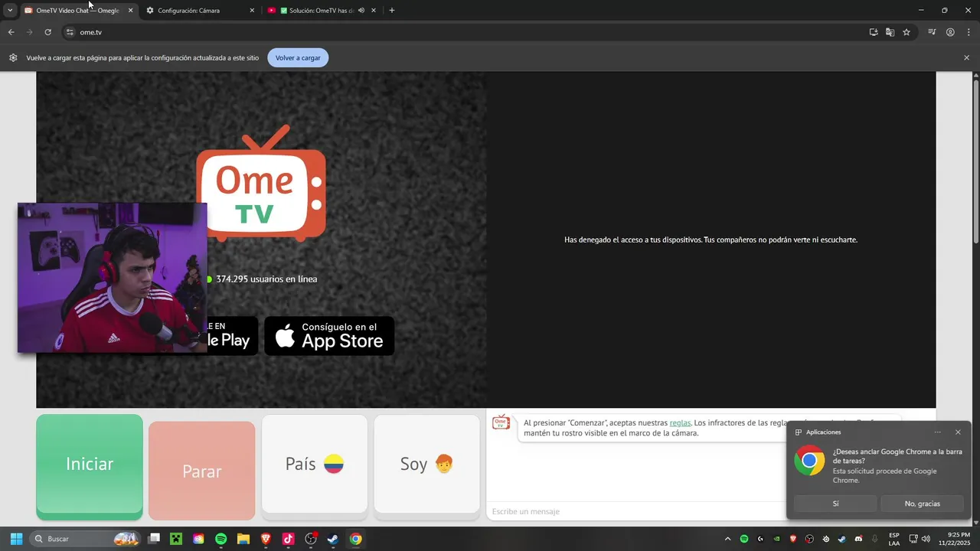
Task: Bookmark this page with star icon
Action: point(906,32)
